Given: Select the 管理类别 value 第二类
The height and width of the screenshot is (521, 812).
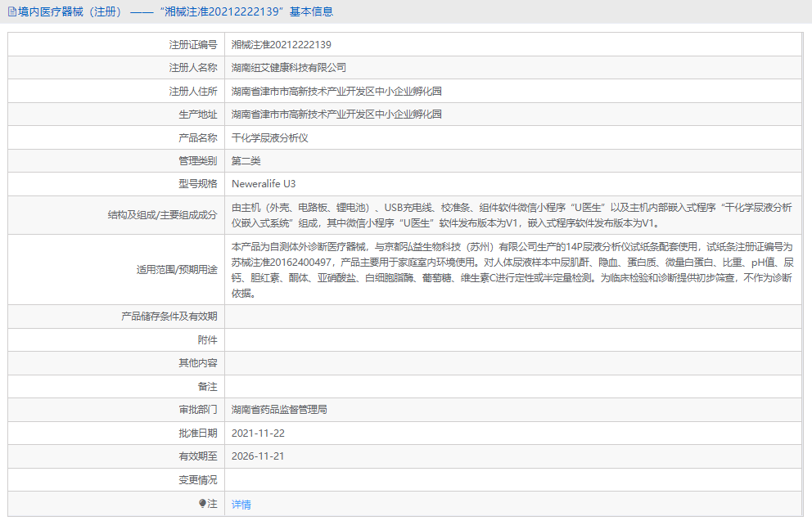Looking at the screenshot, I should [249, 160].
